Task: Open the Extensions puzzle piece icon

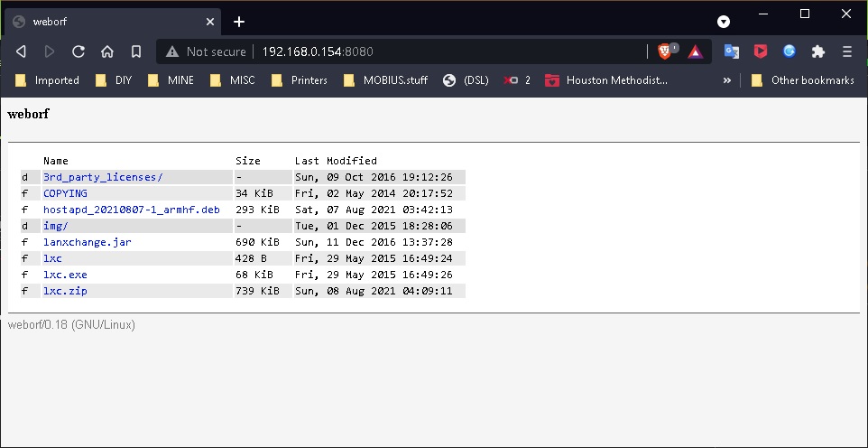Action: click(817, 51)
